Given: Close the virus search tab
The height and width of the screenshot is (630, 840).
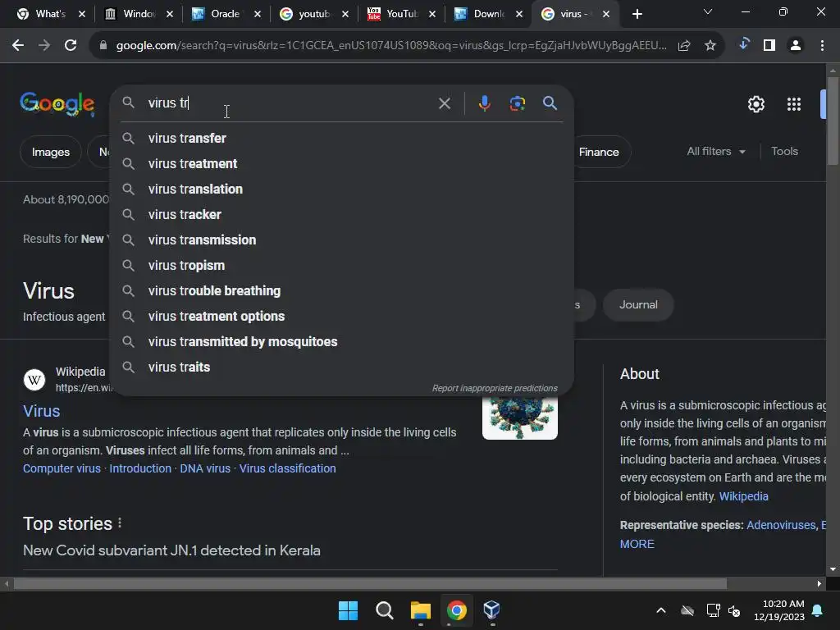Looking at the screenshot, I should (606, 15).
